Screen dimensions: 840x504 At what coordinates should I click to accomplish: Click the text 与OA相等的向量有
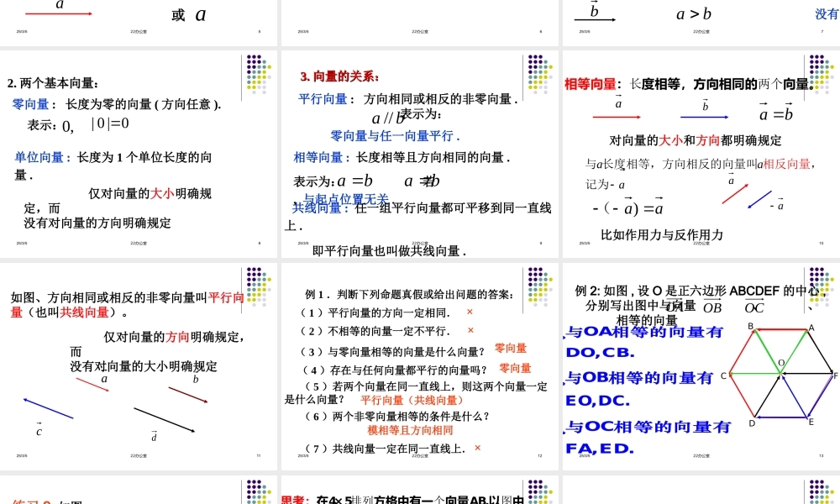tap(644, 332)
